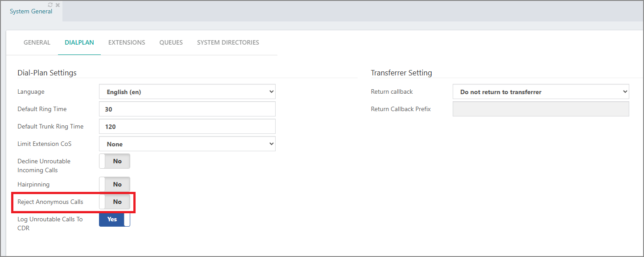
Task: Click the Transferrer Setting heading
Action: tap(401, 73)
